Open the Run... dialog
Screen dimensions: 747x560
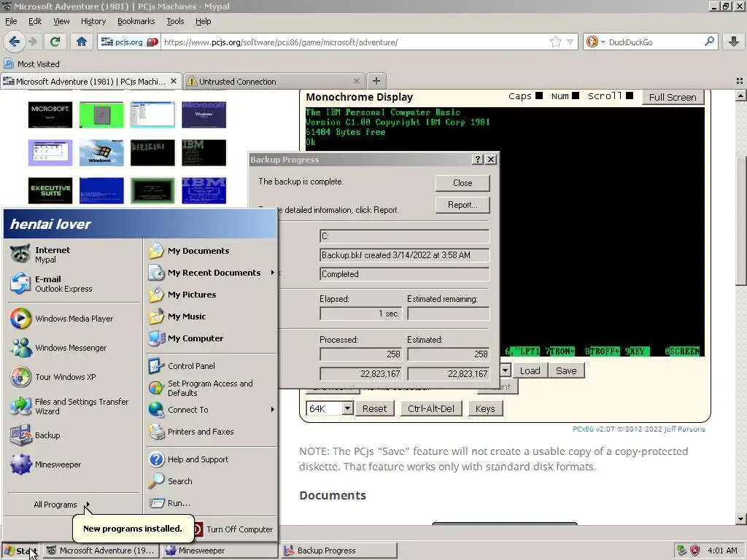point(211,503)
